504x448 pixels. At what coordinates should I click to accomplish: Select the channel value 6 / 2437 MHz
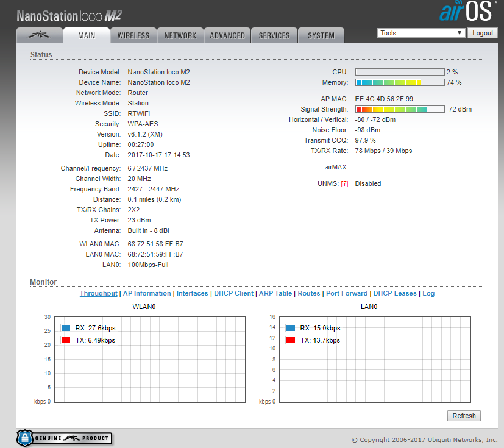click(147, 168)
